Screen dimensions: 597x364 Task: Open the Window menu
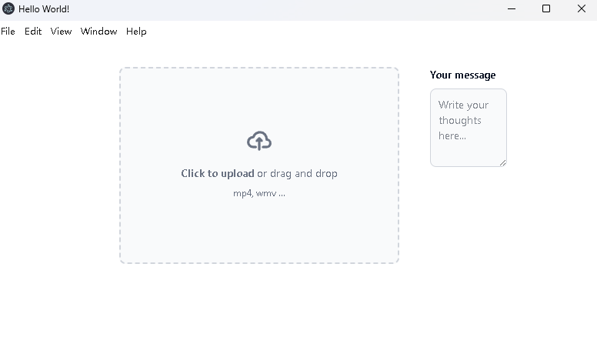point(98,32)
